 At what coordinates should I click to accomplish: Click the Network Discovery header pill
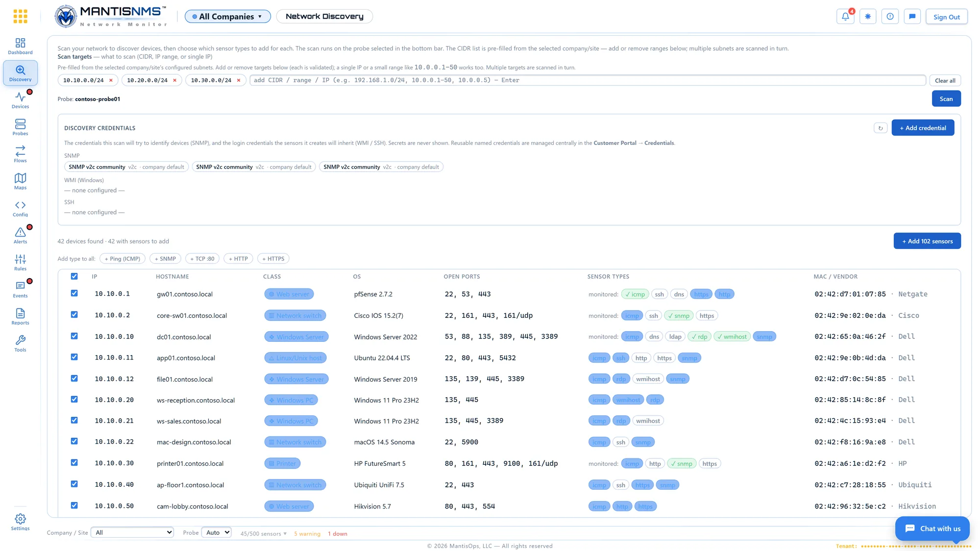[x=324, y=16]
